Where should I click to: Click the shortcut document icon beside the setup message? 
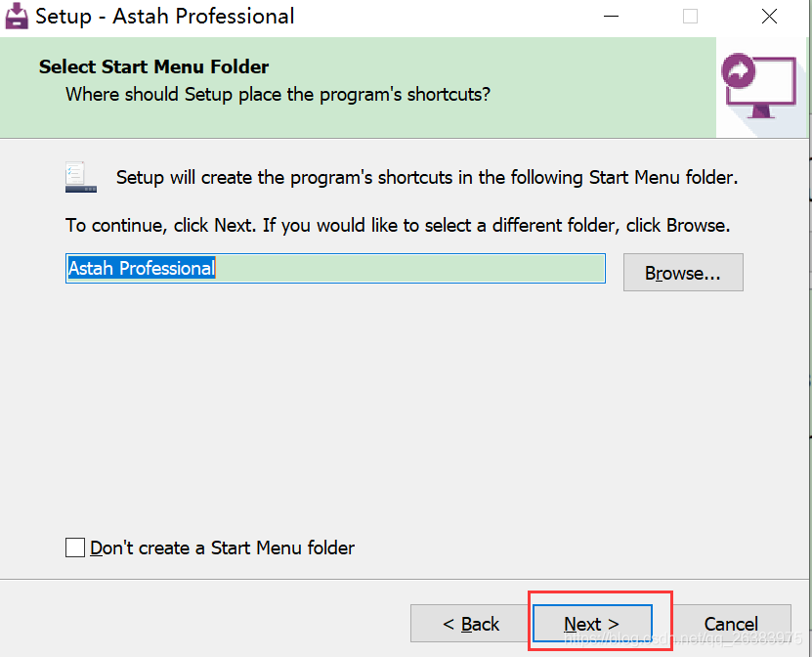80,176
